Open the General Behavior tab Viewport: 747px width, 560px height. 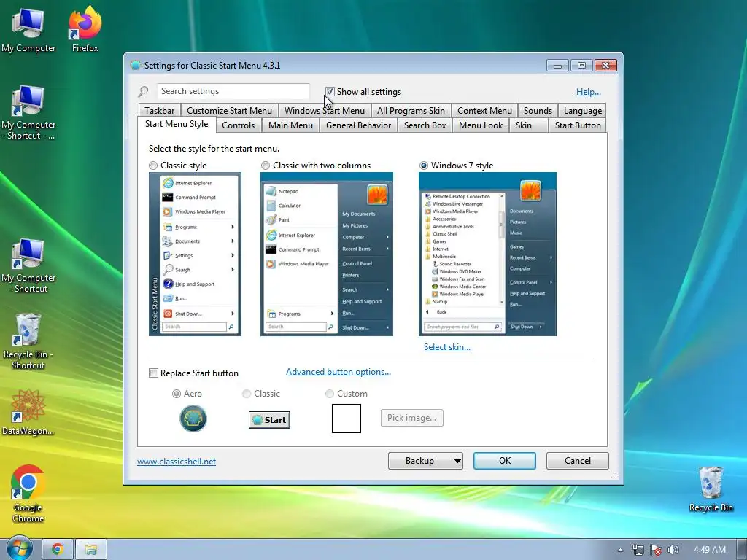358,125
